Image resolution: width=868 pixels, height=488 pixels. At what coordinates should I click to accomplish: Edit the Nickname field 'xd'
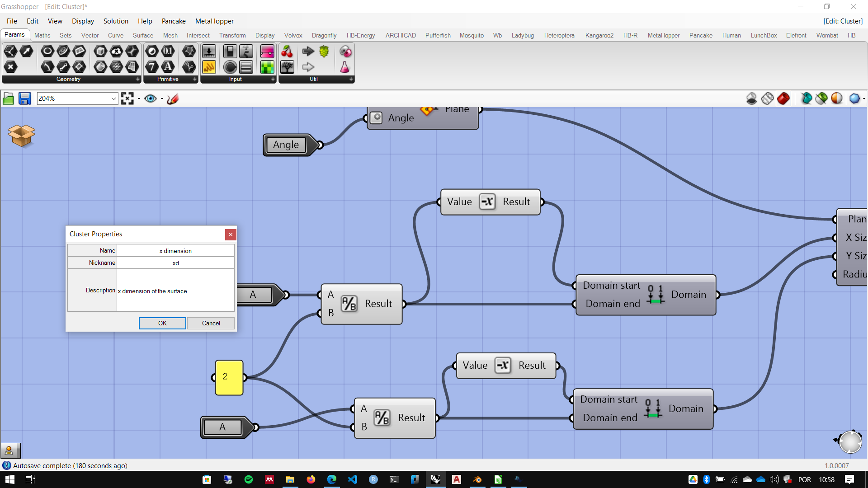click(x=175, y=263)
